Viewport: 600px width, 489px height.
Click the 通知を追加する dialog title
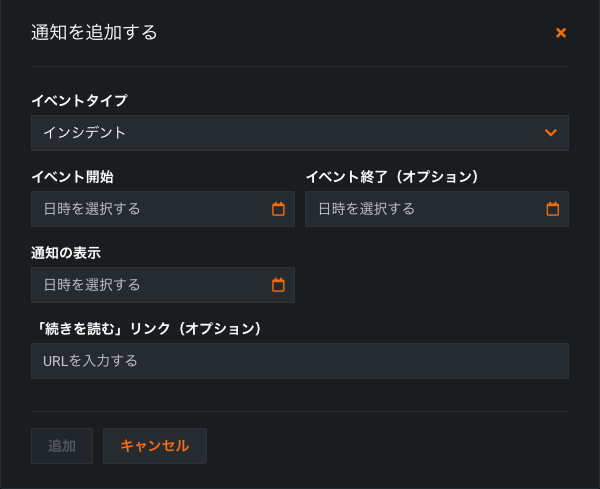(x=94, y=33)
